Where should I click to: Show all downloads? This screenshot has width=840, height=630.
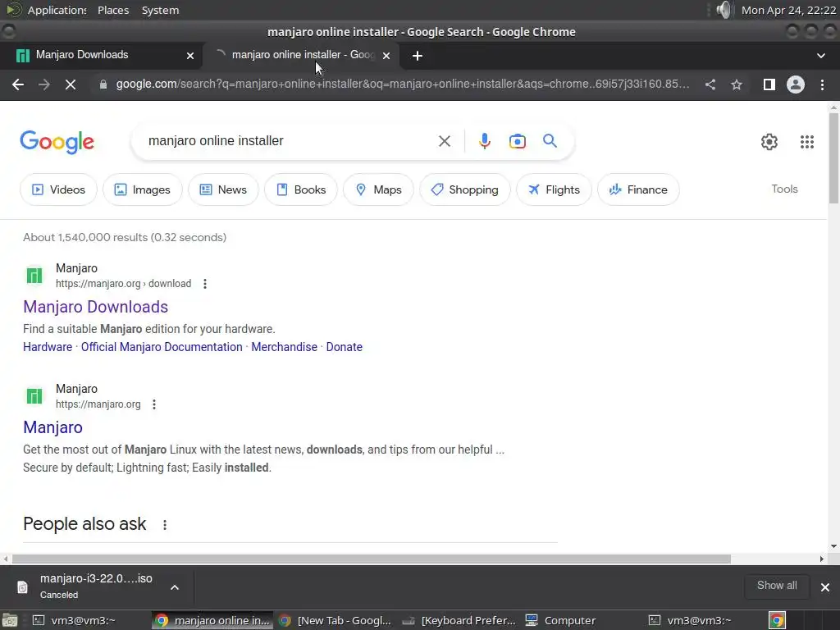(x=777, y=586)
